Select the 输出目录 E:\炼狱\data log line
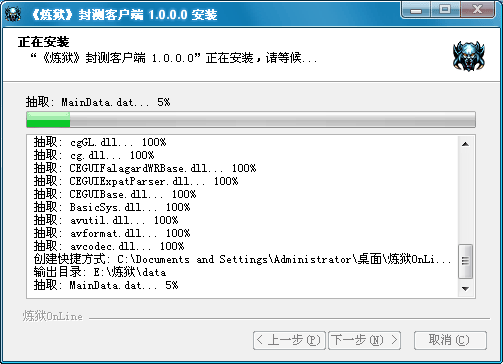The height and width of the screenshot is (364, 503). coord(100,272)
